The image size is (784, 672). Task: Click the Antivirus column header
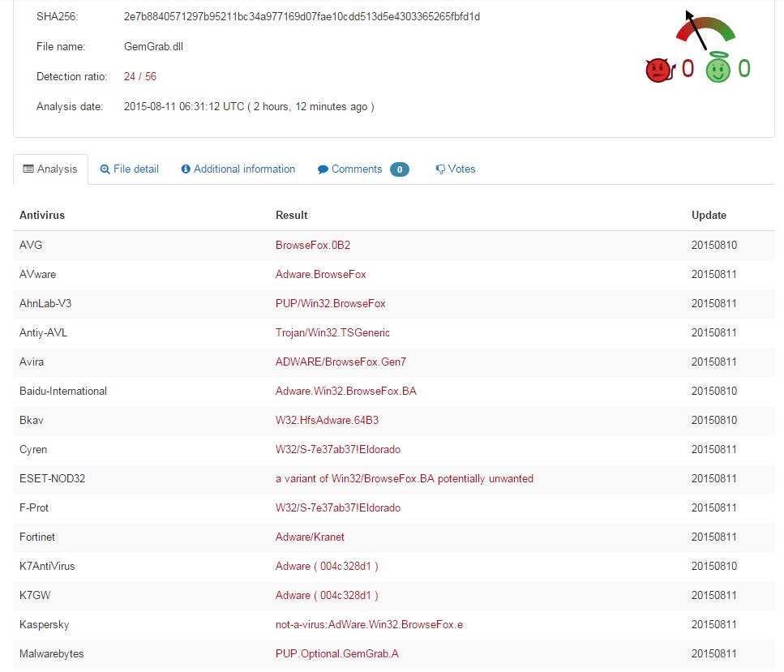[42, 215]
